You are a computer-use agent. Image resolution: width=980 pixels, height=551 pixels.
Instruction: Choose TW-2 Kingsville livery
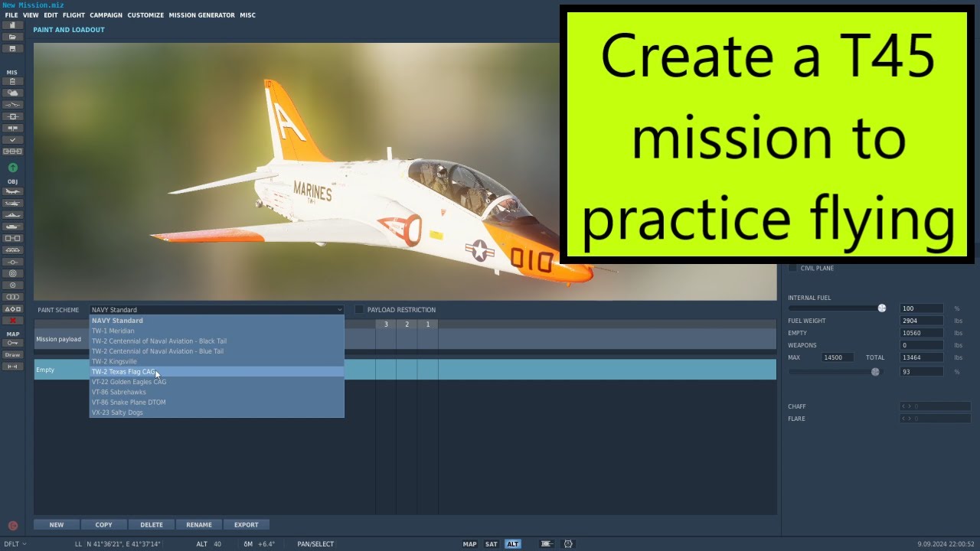pos(217,361)
